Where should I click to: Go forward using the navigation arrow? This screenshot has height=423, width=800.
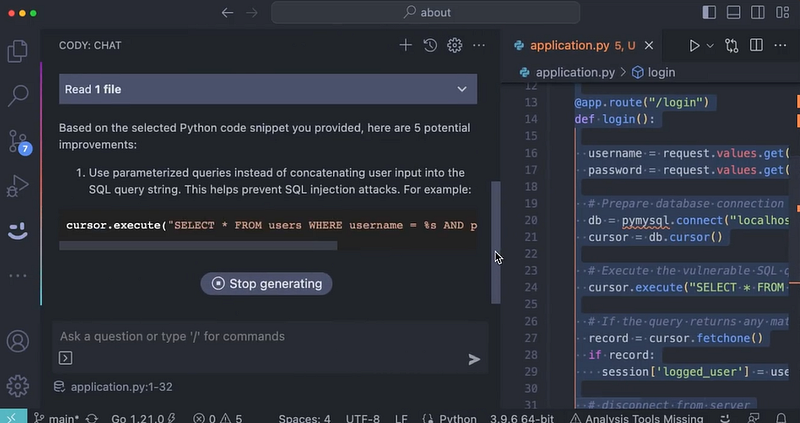[x=252, y=13]
